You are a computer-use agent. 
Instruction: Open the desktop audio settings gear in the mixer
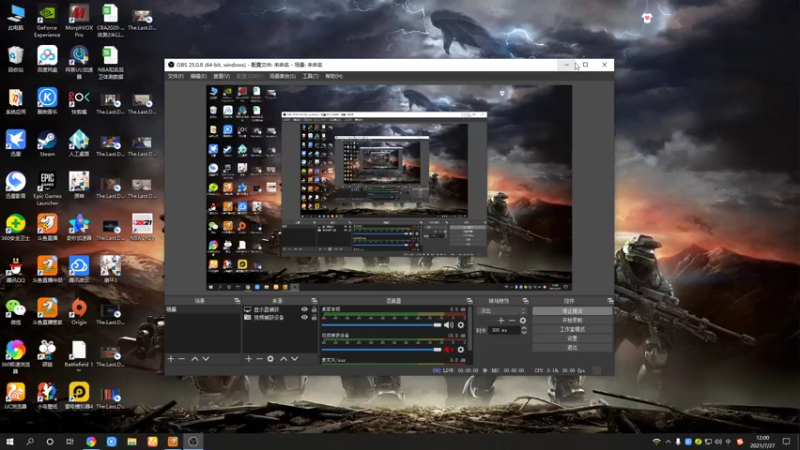pyautogui.click(x=461, y=325)
